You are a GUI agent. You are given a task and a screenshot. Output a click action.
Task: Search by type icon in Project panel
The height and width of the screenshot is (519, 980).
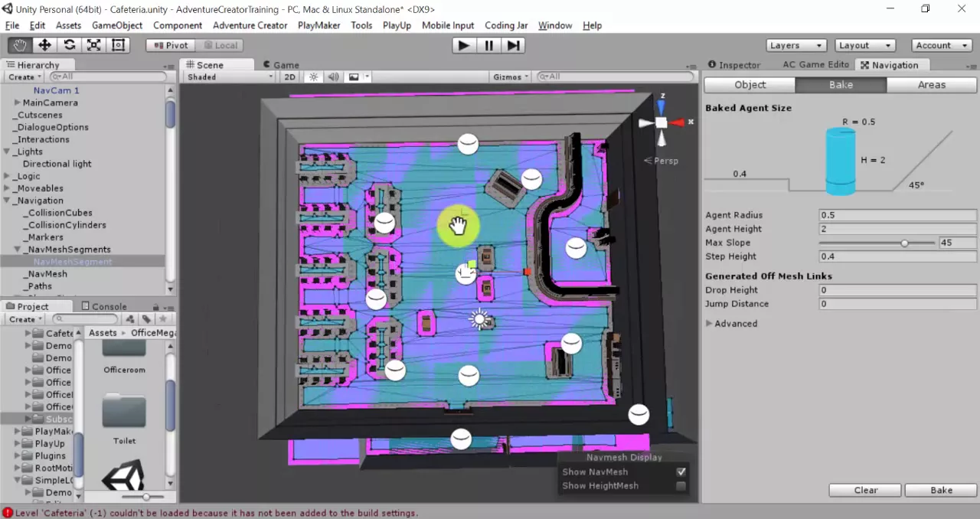tap(129, 319)
